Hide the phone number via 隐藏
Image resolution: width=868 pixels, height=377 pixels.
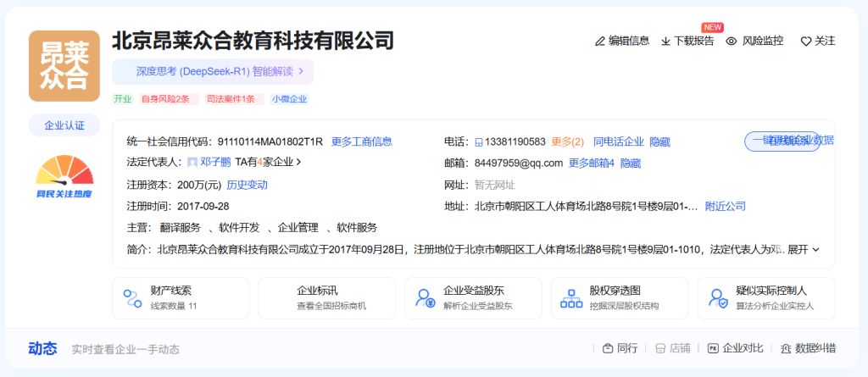pos(659,141)
